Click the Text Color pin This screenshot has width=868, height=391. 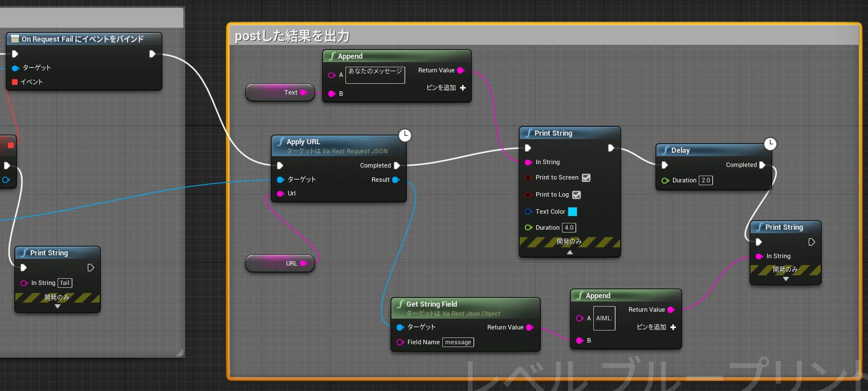(x=528, y=211)
